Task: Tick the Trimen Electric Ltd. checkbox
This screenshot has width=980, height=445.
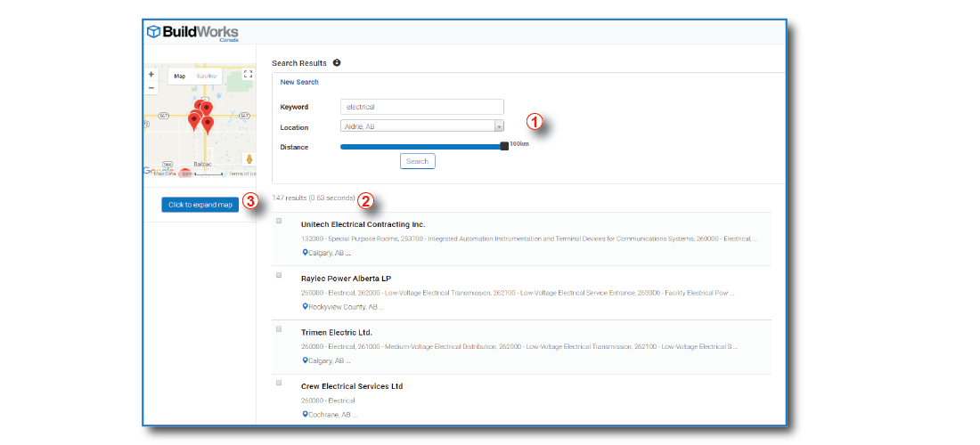Action: 279,329
